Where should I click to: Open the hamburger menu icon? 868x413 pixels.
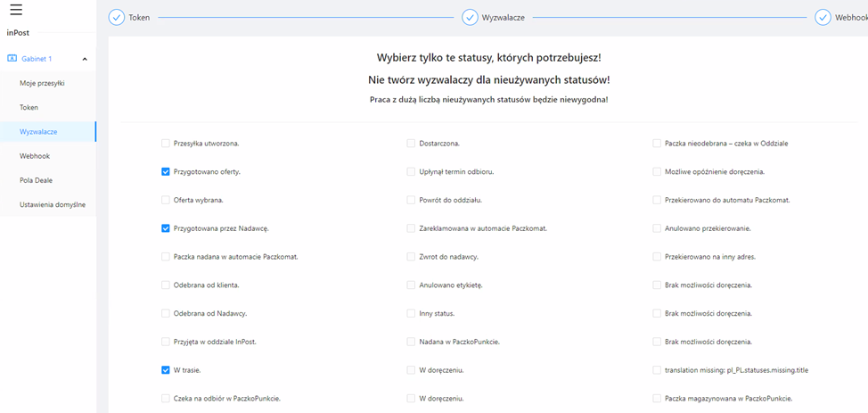(16, 9)
